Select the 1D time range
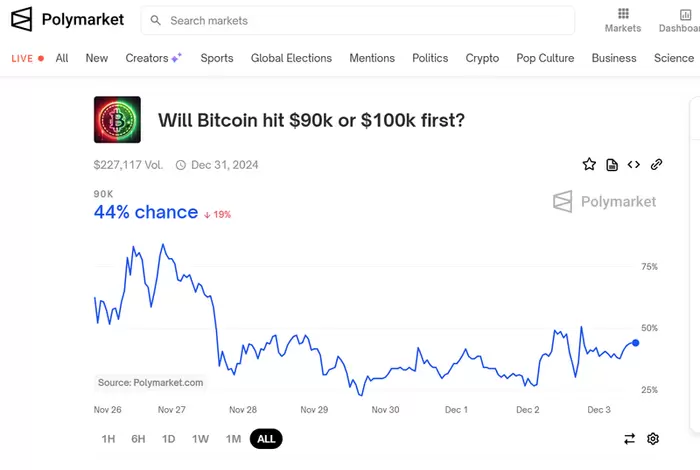 click(169, 438)
